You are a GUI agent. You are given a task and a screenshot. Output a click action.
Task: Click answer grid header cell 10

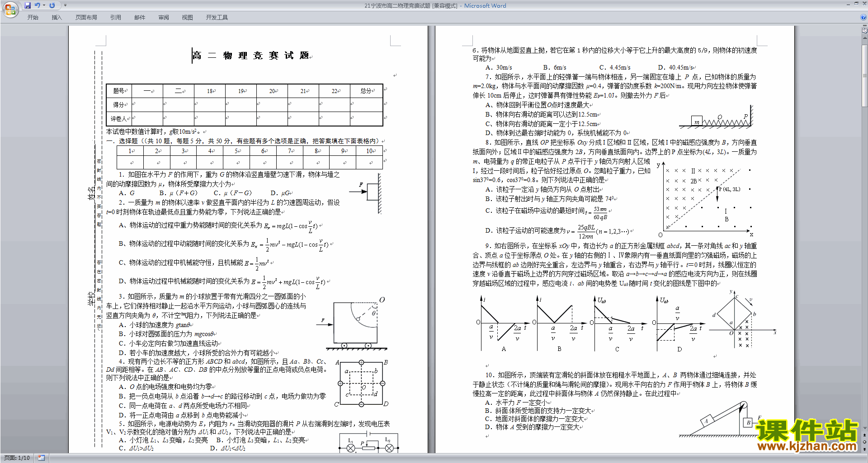pos(370,151)
